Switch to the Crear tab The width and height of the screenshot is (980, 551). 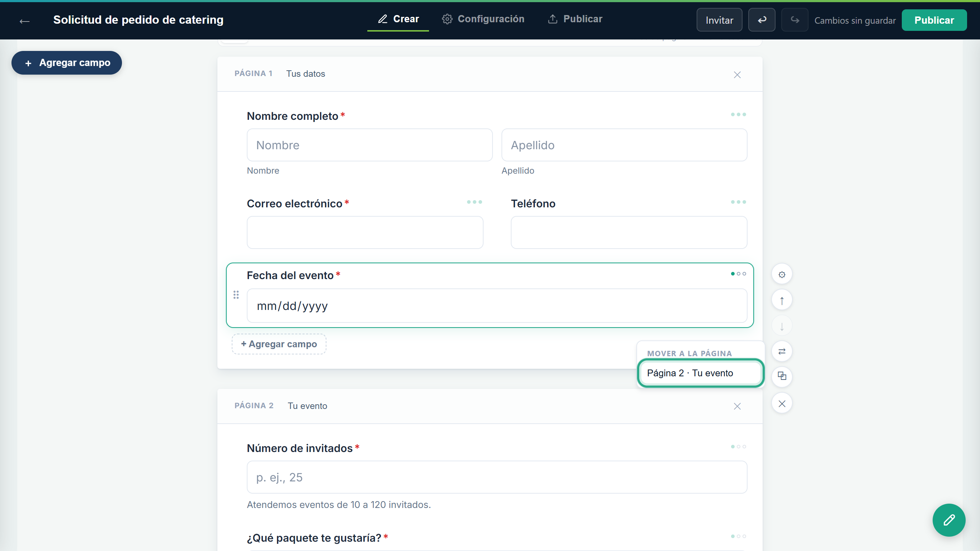[x=398, y=19]
